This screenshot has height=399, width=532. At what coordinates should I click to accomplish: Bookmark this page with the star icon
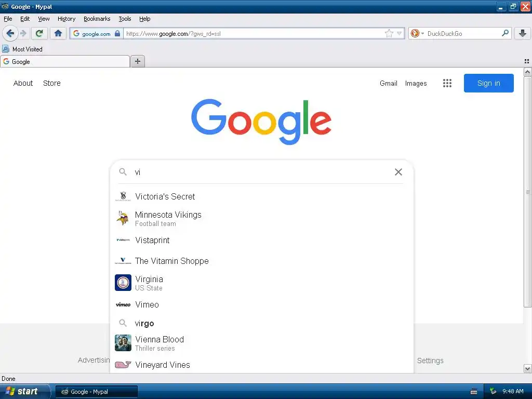pos(389,33)
